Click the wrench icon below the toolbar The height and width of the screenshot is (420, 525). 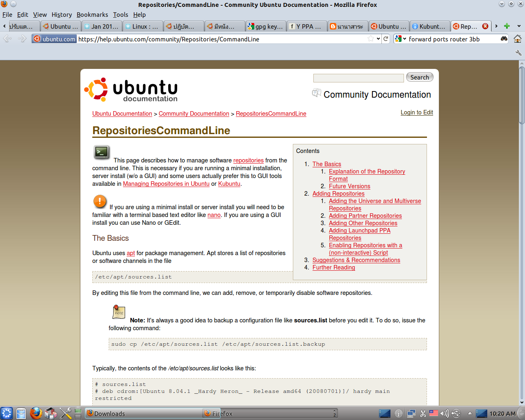[x=518, y=53]
